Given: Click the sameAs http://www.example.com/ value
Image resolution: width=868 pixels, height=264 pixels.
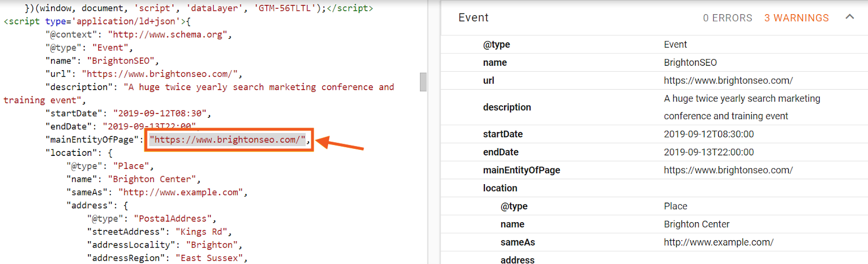Looking at the screenshot, I should [719, 242].
